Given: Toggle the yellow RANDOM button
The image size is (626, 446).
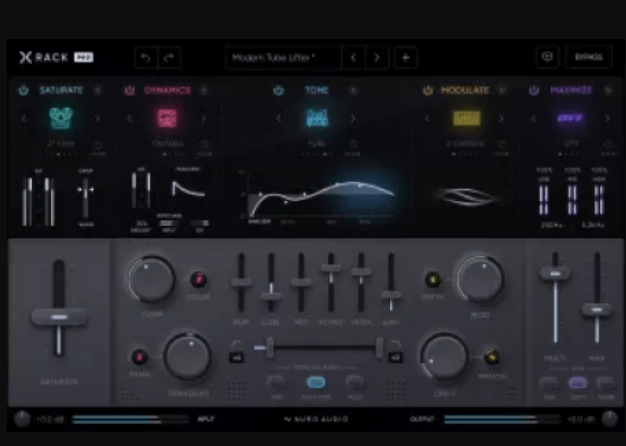Looking at the screenshot, I should click(x=491, y=357).
